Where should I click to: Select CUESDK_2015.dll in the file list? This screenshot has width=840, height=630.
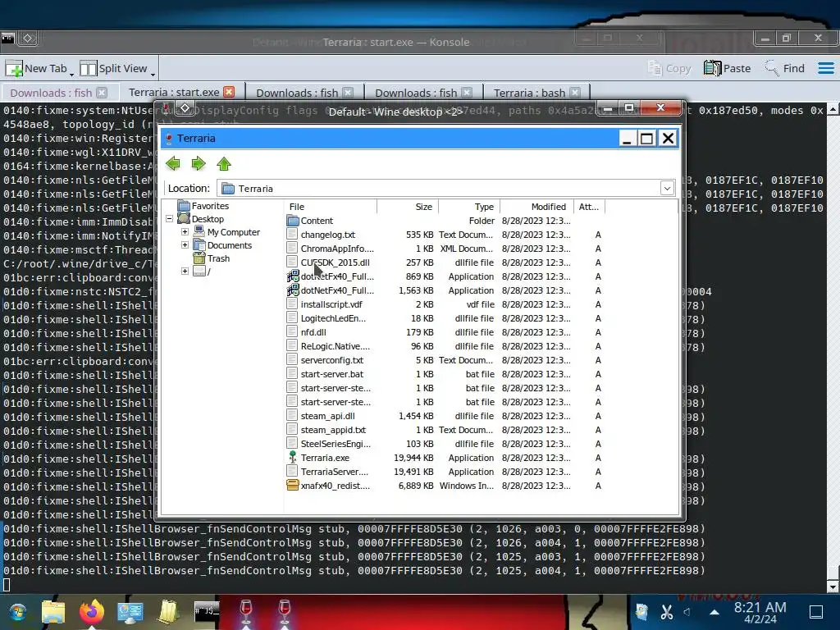coord(335,262)
